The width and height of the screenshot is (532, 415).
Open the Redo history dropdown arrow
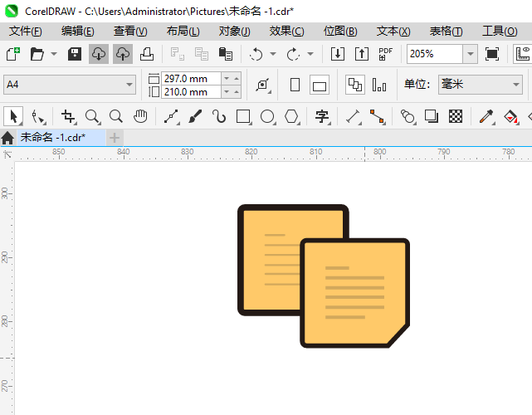[310, 54]
